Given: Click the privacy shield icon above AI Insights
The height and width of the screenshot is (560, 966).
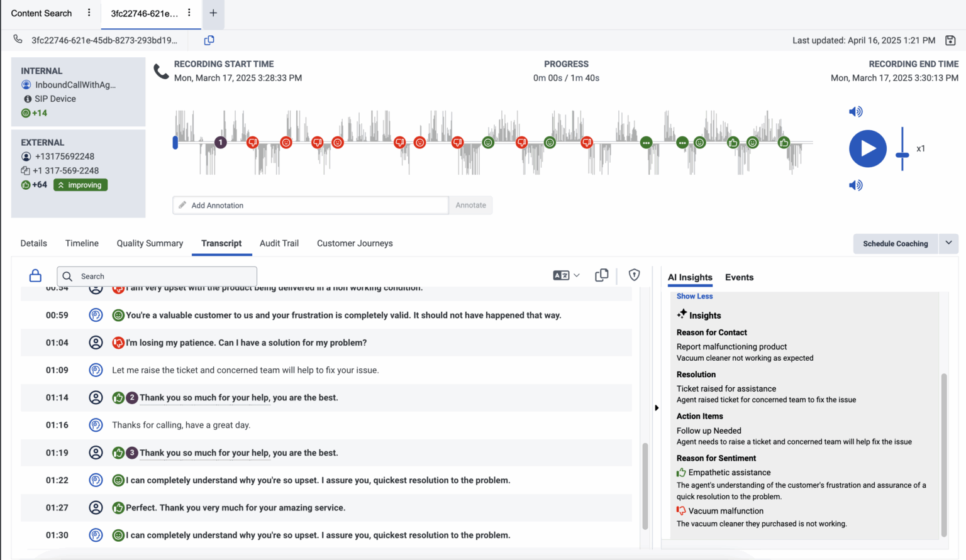Looking at the screenshot, I should coord(634,275).
